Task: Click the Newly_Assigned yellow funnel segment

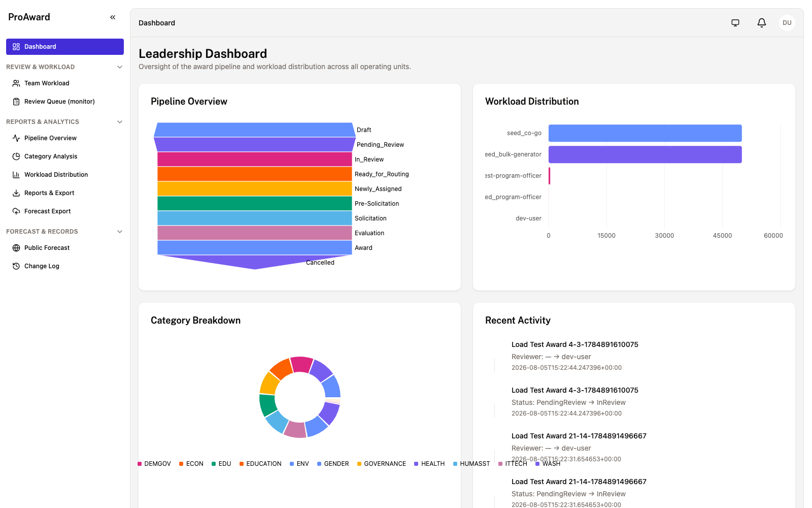Action: click(255, 188)
